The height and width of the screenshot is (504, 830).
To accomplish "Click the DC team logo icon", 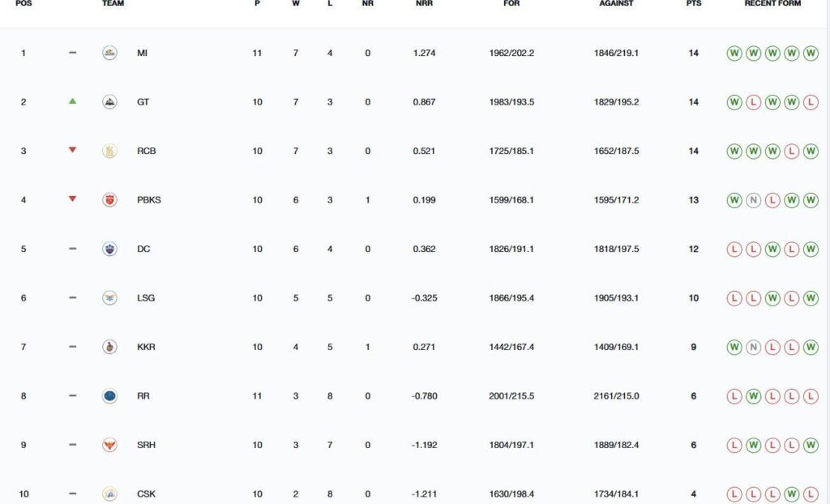I will coord(109,249).
